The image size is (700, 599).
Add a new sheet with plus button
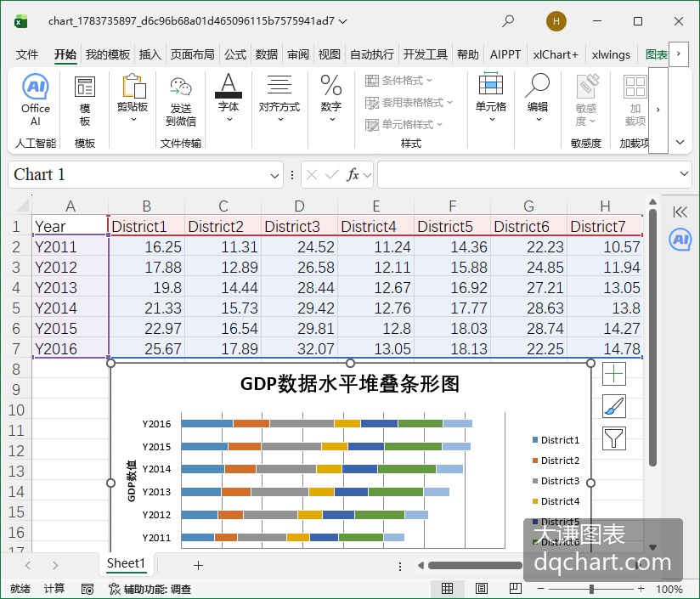click(x=198, y=566)
